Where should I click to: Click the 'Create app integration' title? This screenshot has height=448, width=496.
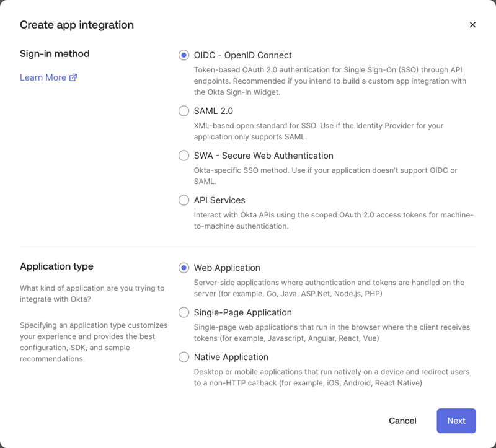76,25
